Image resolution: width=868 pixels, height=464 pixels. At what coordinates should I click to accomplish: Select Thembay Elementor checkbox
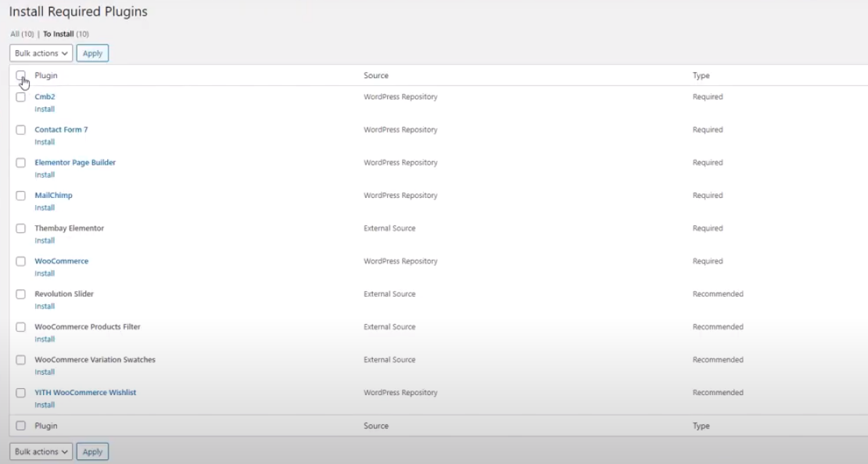[20, 228]
